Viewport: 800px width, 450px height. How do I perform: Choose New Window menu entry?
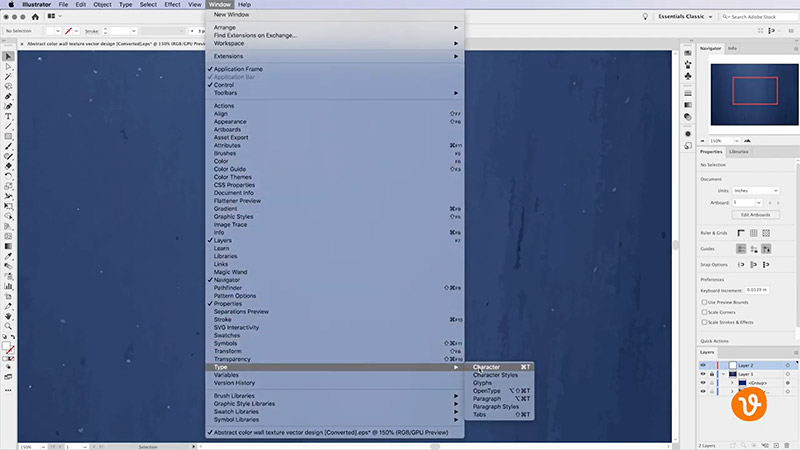pyautogui.click(x=335, y=15)
